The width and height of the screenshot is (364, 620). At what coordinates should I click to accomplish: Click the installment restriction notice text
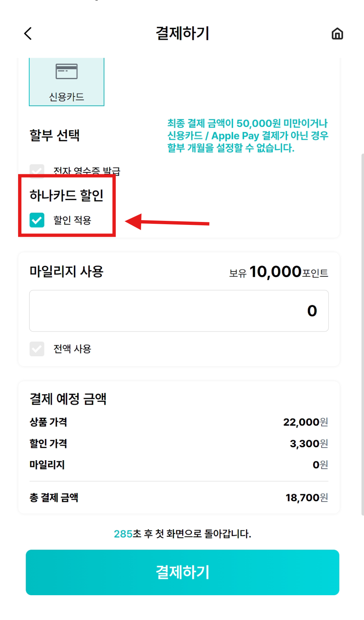tap(248, 136)
